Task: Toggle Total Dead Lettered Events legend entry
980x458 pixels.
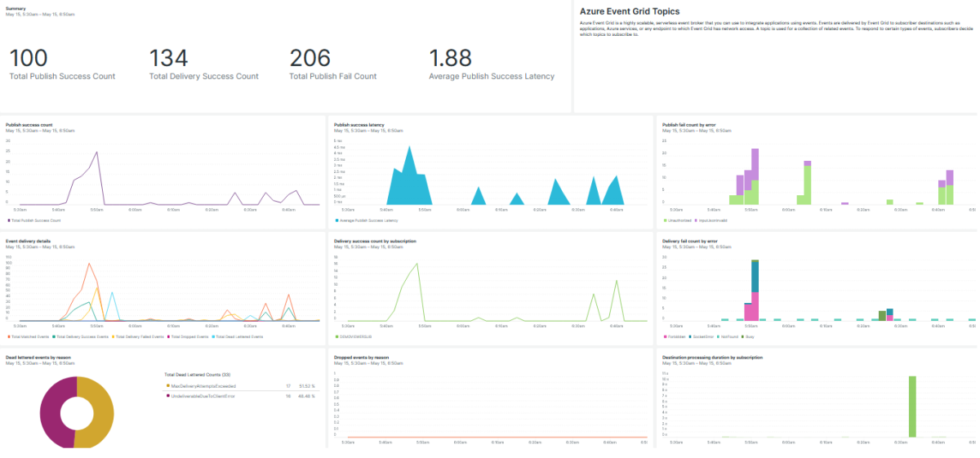Action: point(238,336)
